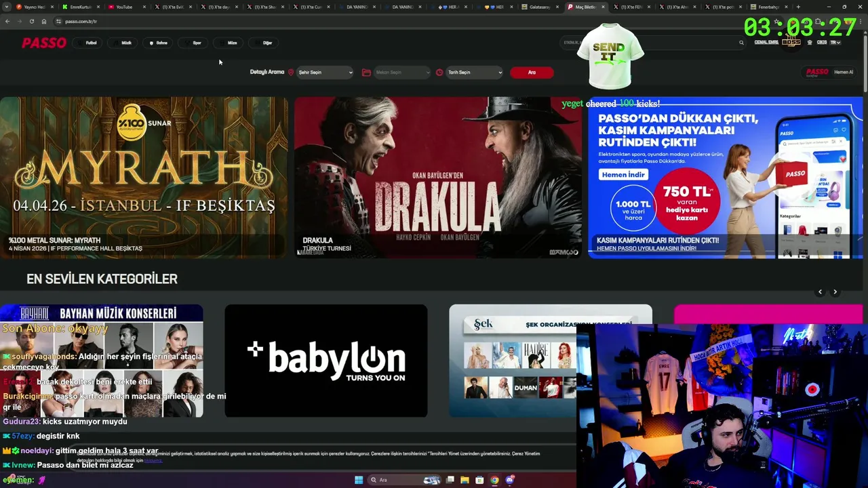
Task: Open Discord from the taskbar
Action: coord(510,480)
